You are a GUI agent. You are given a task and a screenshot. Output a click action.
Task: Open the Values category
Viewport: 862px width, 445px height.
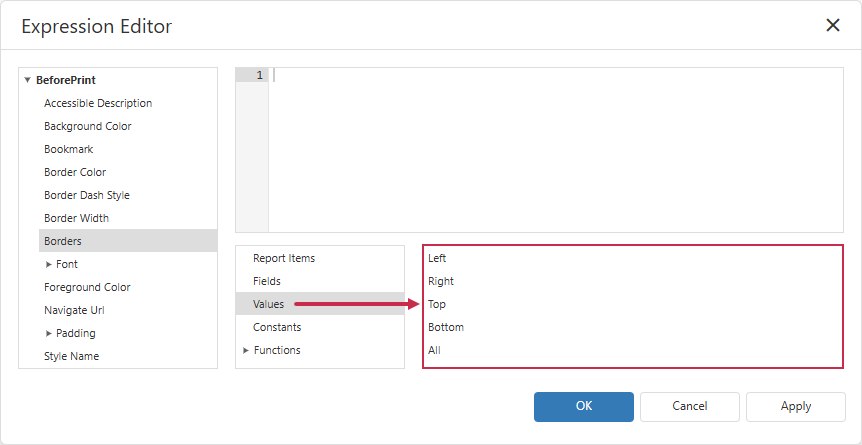point(320,304)
